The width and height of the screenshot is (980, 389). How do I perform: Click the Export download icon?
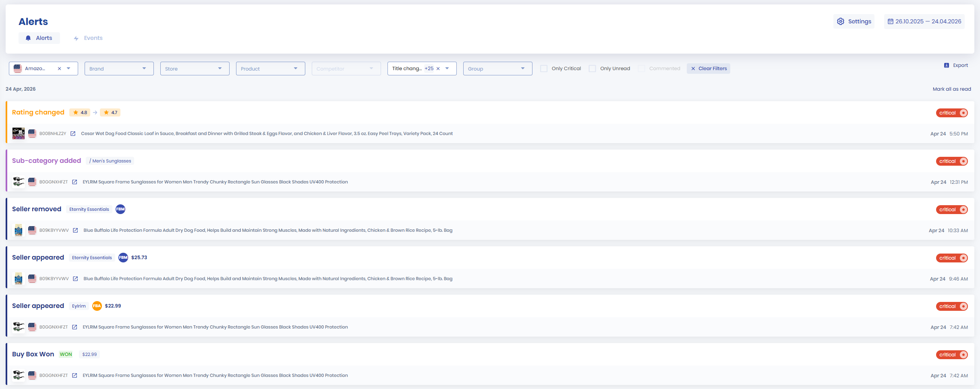tap(947, 65)
